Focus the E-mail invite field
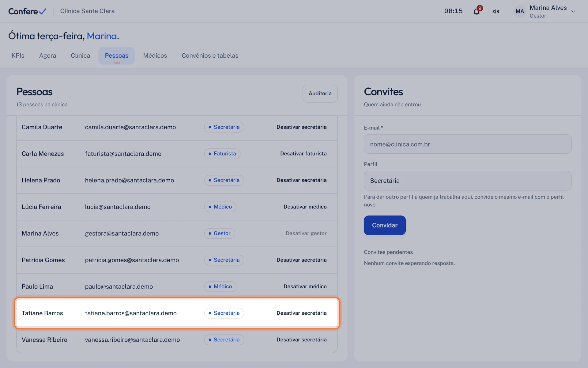 467,144
